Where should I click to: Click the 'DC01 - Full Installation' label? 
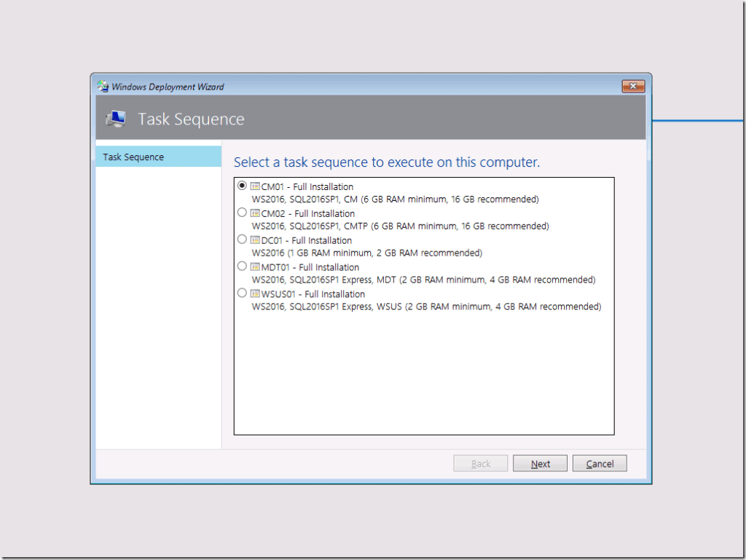(307, 240)
